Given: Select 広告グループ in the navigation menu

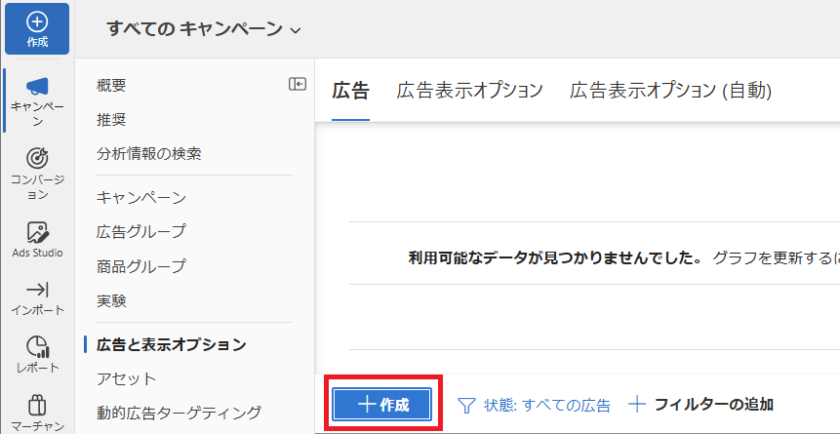Looking at the screenshot, I should coord(141,232).
